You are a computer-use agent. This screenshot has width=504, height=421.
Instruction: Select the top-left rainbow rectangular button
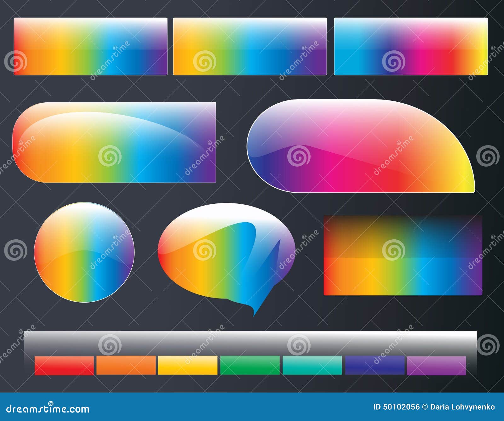tap(90, 47)
